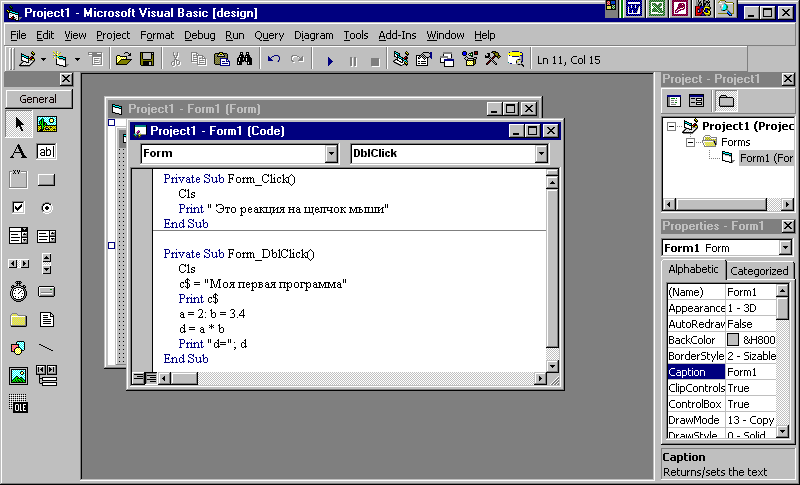Open the Toolbox hammer-wrench icon
The width and height of the screenshot is (800, 485).
pyautogui.click(x=492, y=60)
